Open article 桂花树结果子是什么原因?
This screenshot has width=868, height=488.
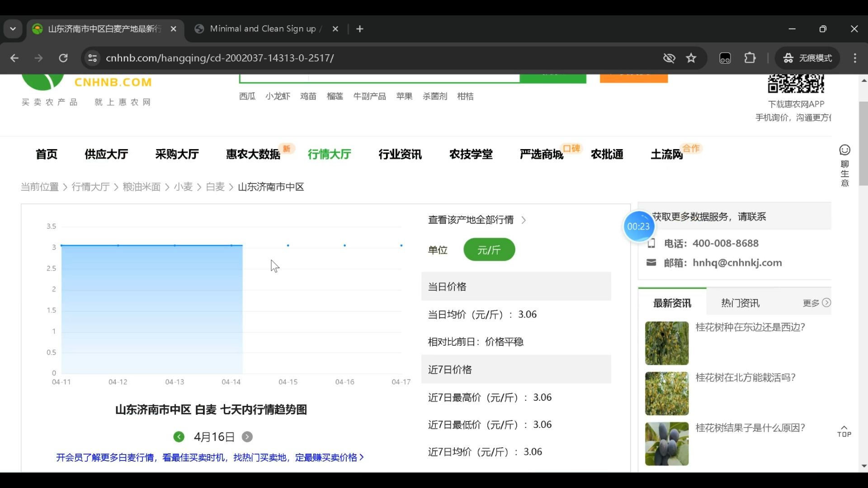point(750,428)
